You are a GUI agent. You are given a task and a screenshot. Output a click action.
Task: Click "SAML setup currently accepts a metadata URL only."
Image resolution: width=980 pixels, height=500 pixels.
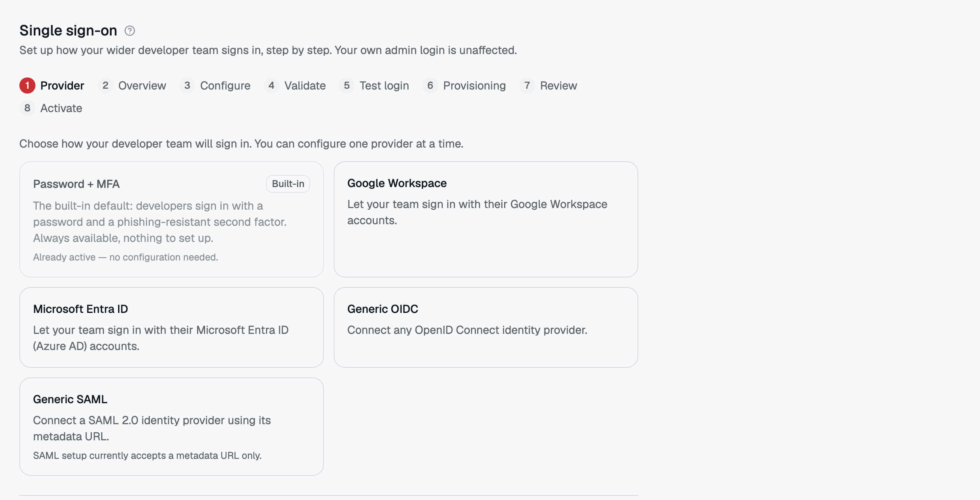click(x=147, y=456)
